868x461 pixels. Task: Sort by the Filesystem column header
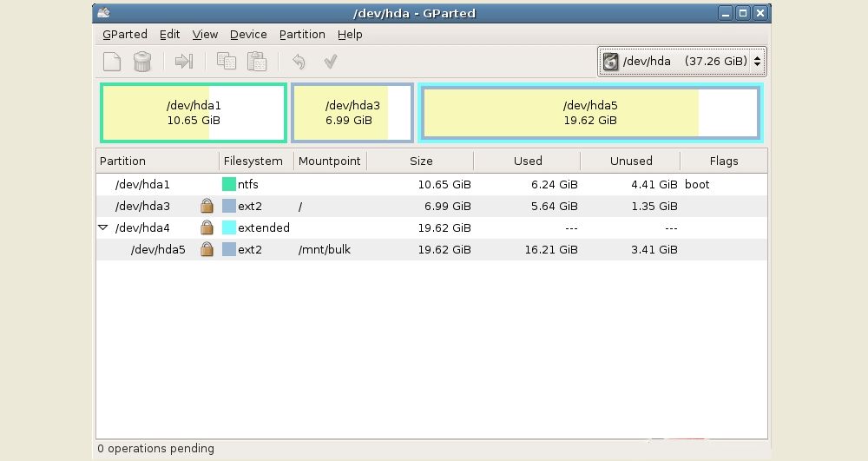pos(253,161)
